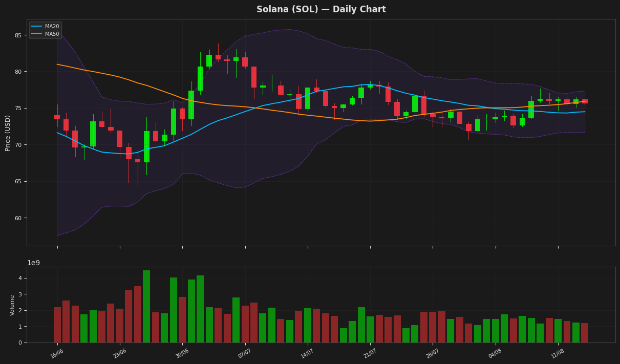Click the 23/06 date label
This screenshot has height=364, width=620.
pyautogui.click(x=119, y=353)
